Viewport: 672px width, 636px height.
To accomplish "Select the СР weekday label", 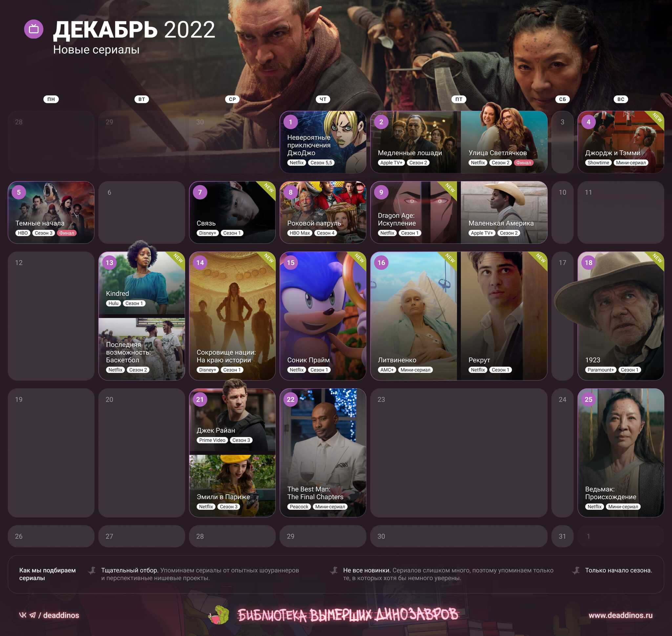I will coord(232,99).
